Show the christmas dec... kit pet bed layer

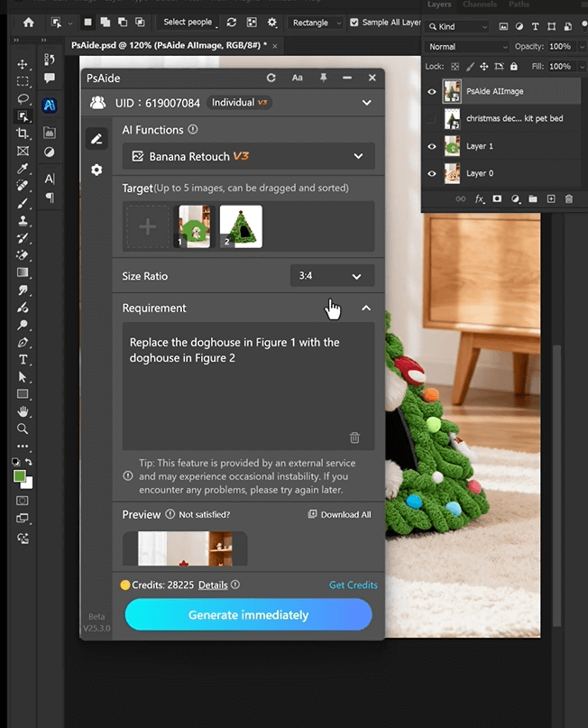[x=433, y=119]
